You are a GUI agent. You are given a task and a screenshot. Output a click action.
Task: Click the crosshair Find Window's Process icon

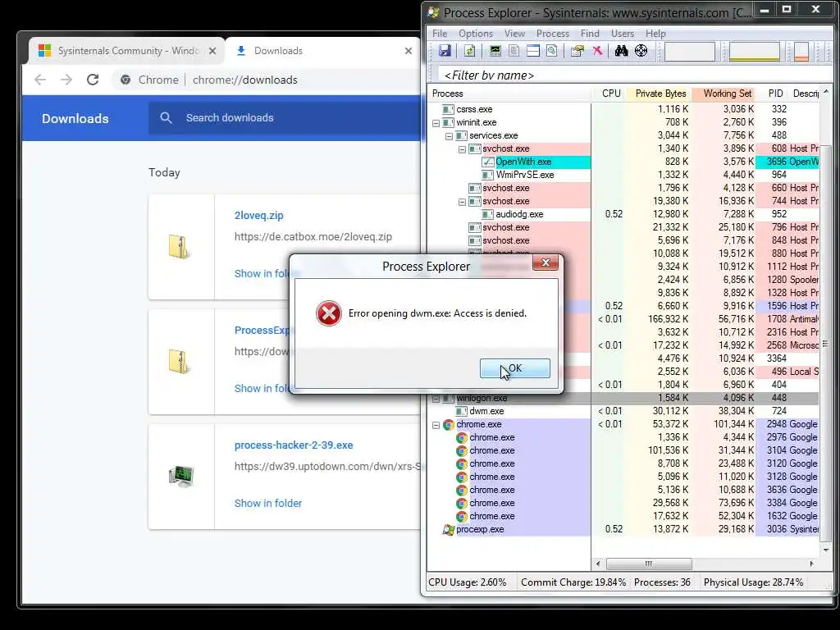(x=641, y=51)
